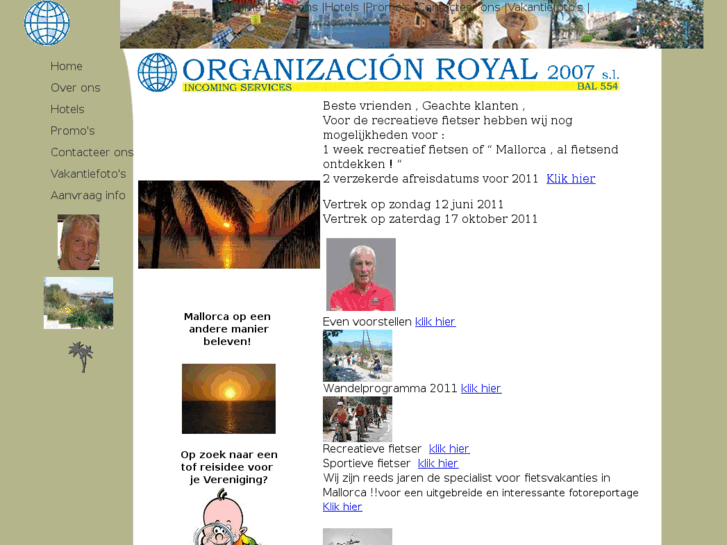The width and height of the screenshot is (727, 545).
Task: Click sidebar coastal landscape thumbnail
Action: (78, 303)
